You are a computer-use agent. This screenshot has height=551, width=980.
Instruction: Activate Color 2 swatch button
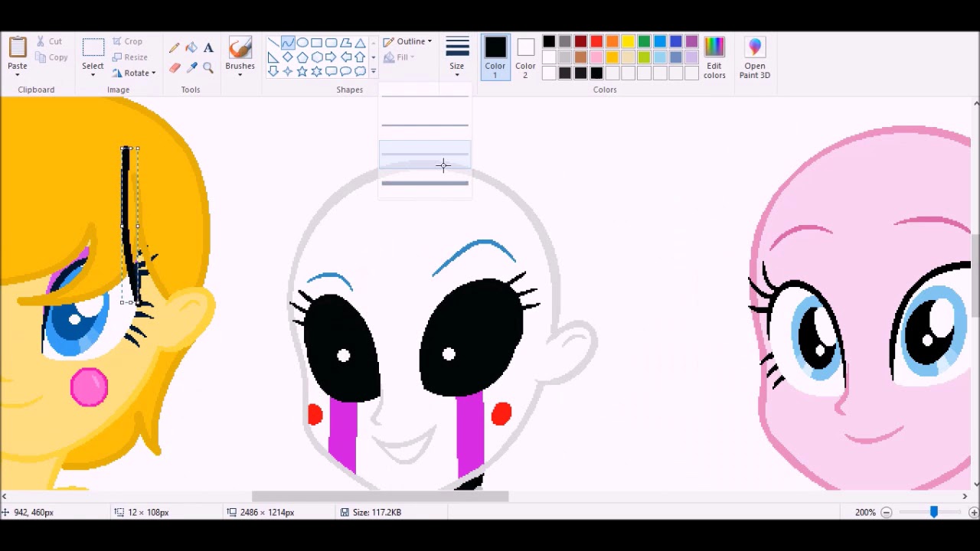(525, 57)
